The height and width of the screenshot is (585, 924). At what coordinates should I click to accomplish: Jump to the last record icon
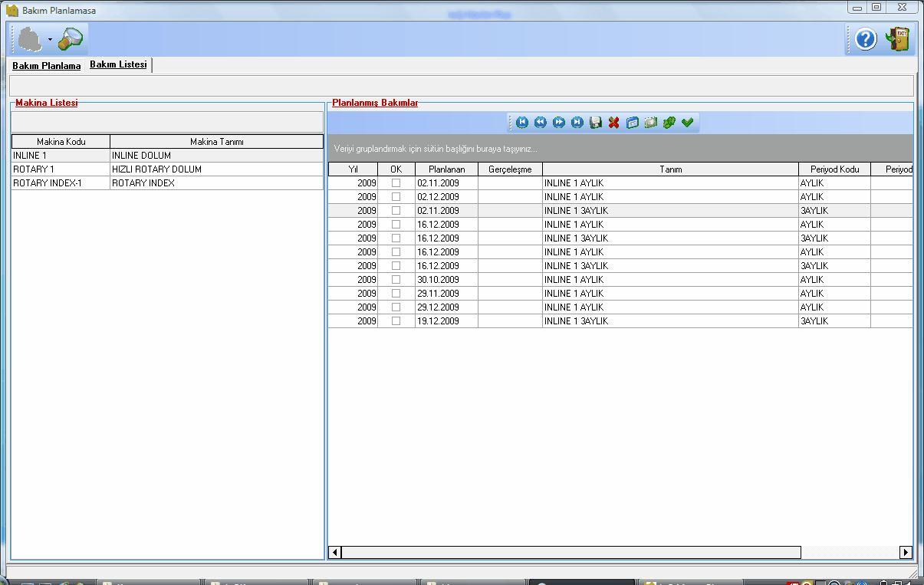pos(577,123)
